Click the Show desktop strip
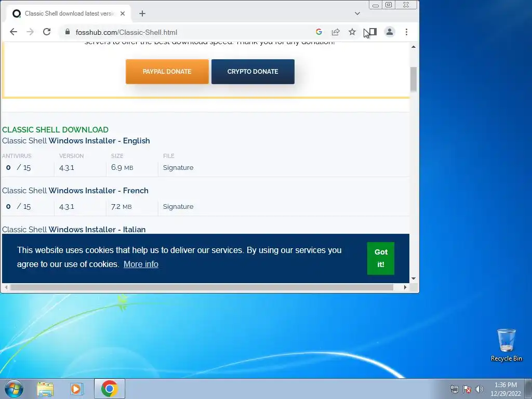Screen dimensions: 532x399 click(528, 389)
